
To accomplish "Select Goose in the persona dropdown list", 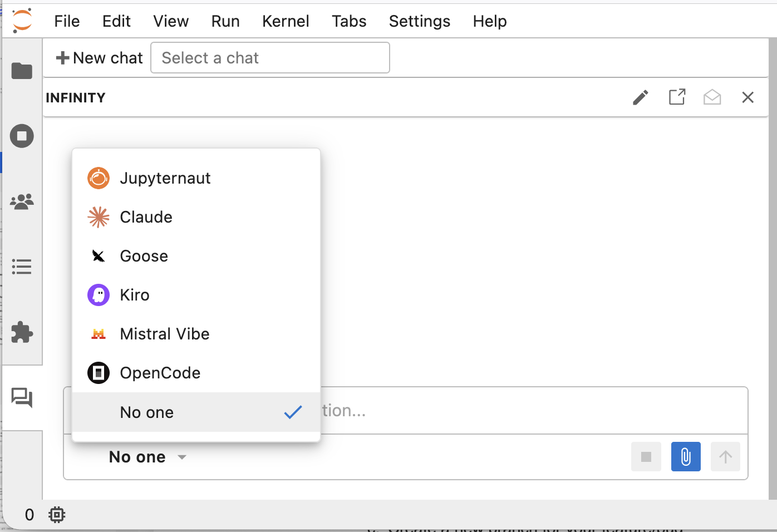I will [196, 256].
